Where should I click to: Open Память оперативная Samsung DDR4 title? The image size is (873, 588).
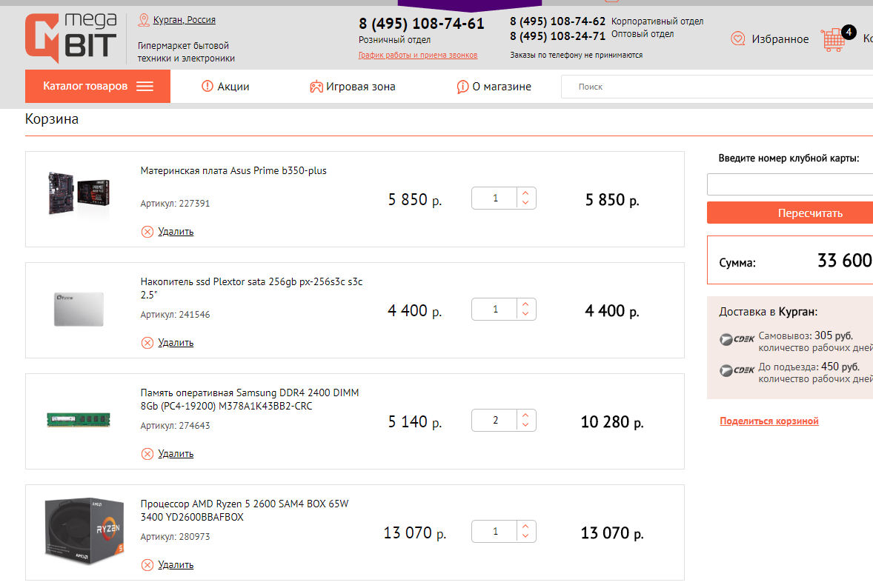point(250,399)
